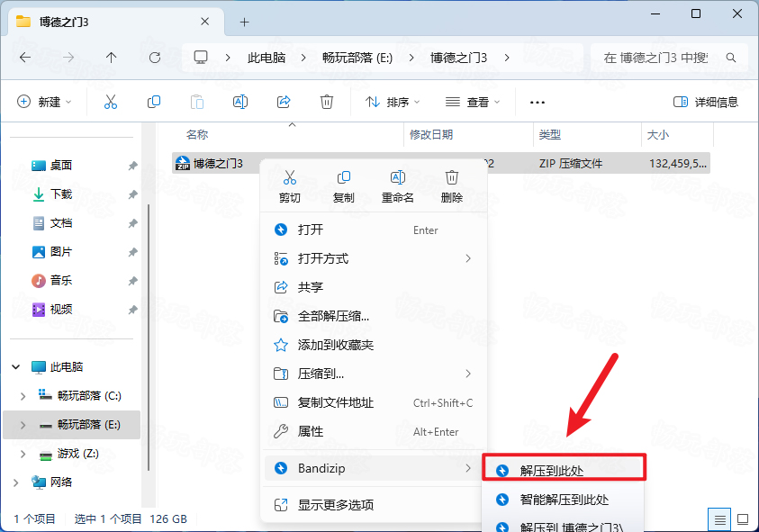Viewport: 759px width, 532px height.
Task: Expand the 游戏 (Z:) drive node
Action: coord(23,454)
